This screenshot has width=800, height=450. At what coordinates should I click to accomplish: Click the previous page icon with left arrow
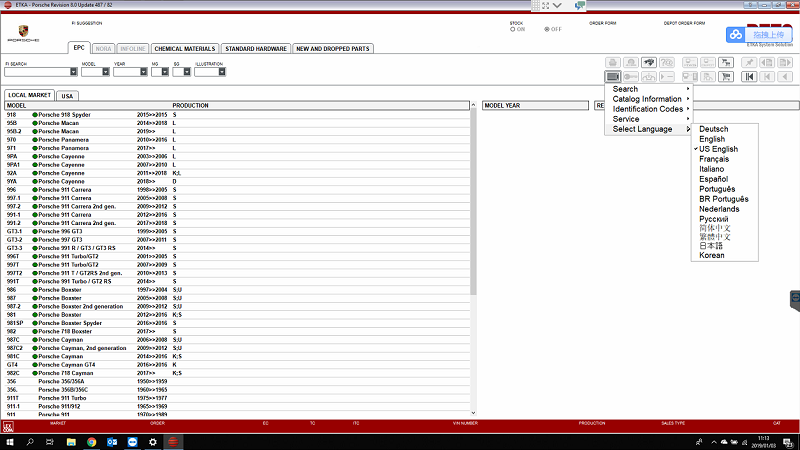click(767, 62)
